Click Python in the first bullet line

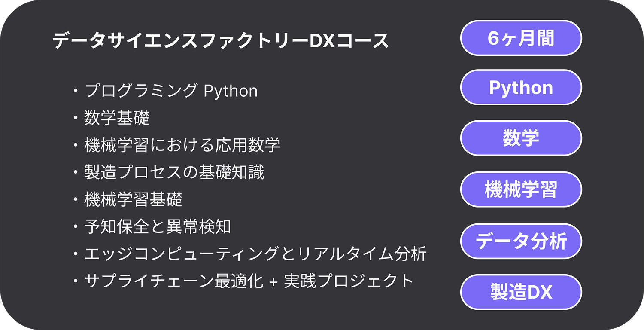(231, 91)
